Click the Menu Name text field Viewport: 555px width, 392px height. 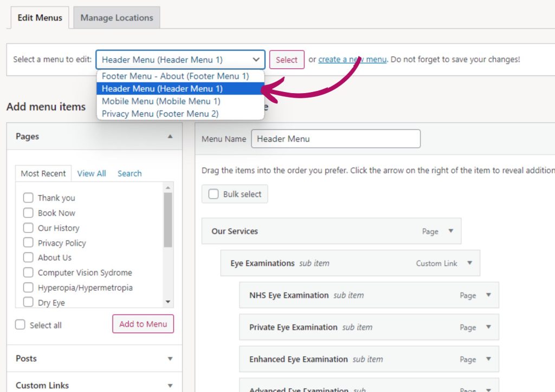click(335, 139)
